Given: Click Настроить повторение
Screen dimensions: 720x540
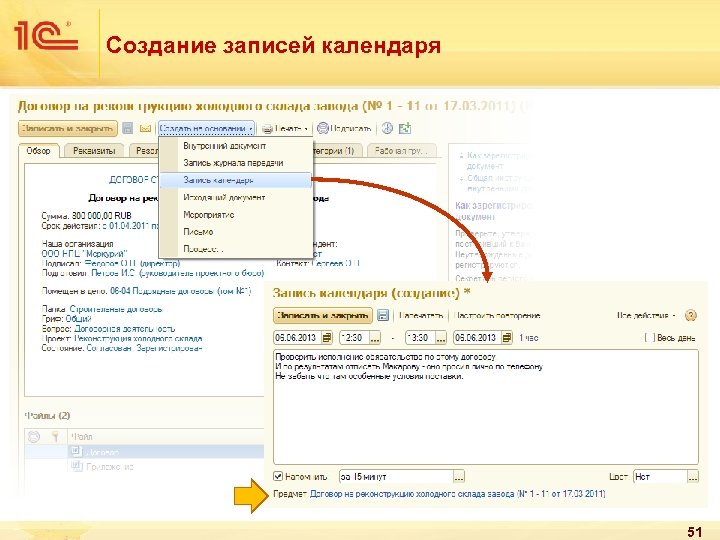Looking at the screenshot, I should [497, 315].
